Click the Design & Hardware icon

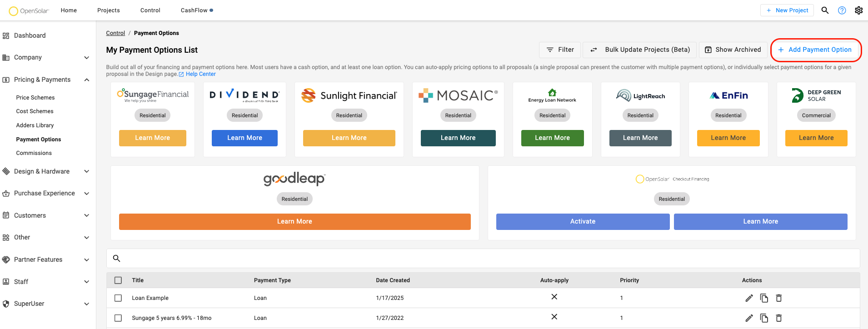click(x=6, y=171)
